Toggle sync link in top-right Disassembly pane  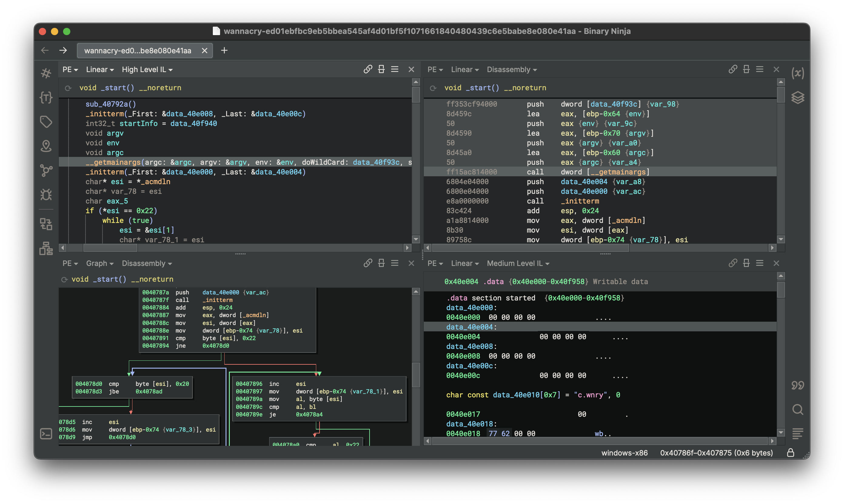733,69
